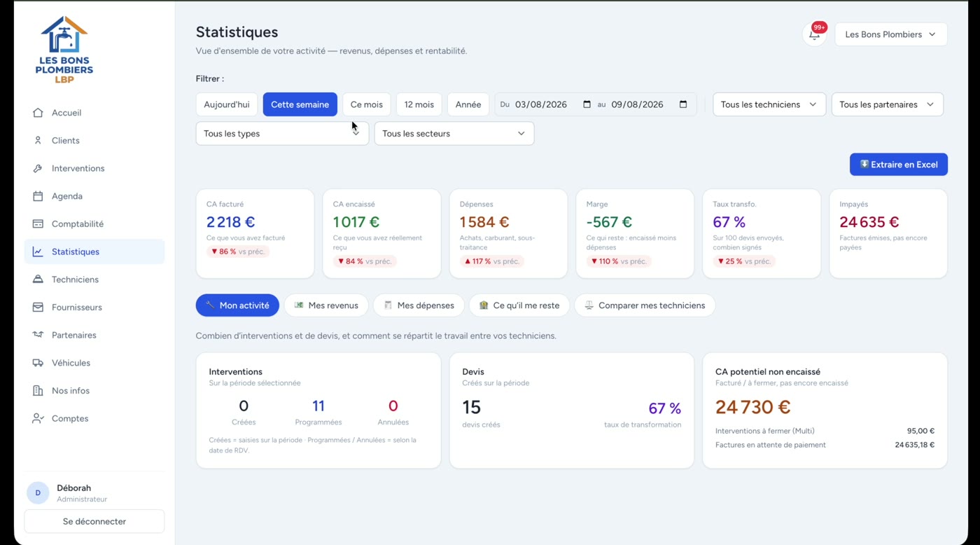Open Interventions in the sidebar

(x=94, y=169)
